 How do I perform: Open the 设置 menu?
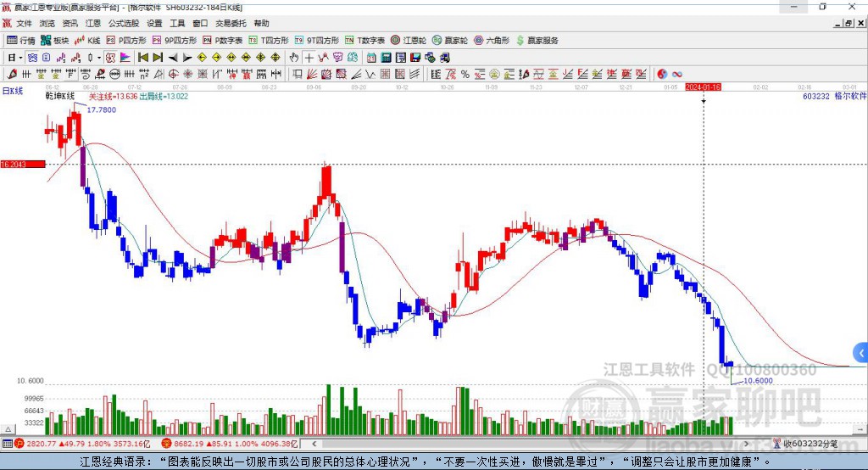(154, 23)
